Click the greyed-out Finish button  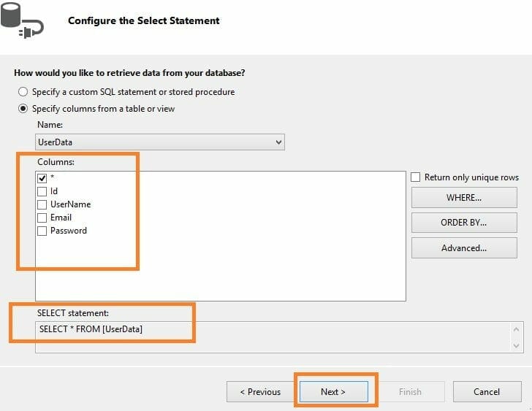(x=409, y=392)
